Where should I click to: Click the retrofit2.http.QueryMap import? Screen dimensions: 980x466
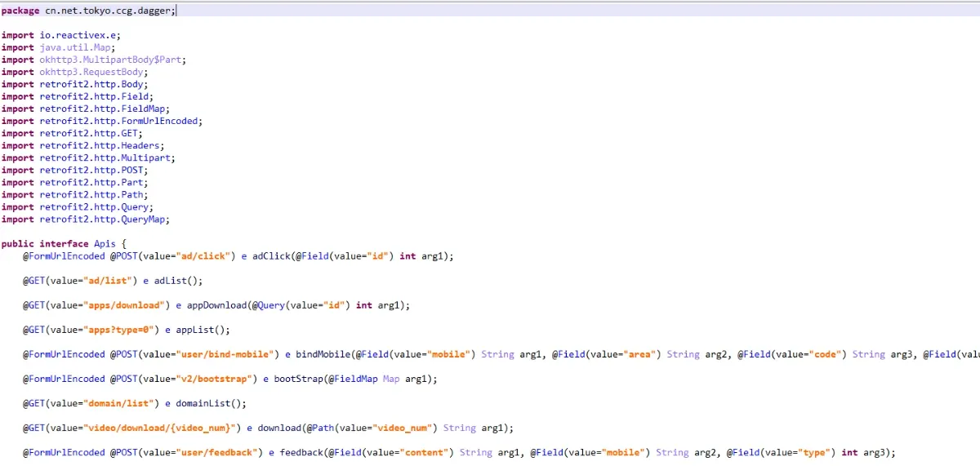pos(102,219)
